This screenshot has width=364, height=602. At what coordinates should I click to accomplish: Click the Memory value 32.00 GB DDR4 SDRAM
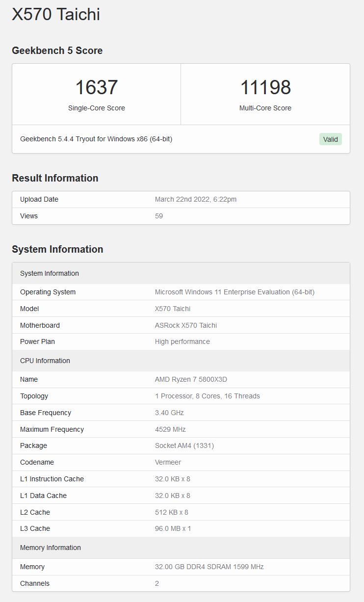pyautogui.click(x=209, y=567)
